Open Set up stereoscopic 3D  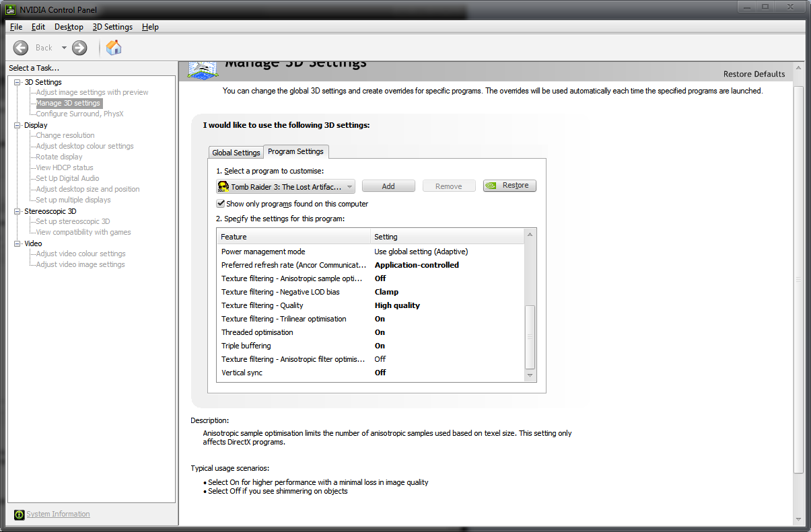(73, 222)
